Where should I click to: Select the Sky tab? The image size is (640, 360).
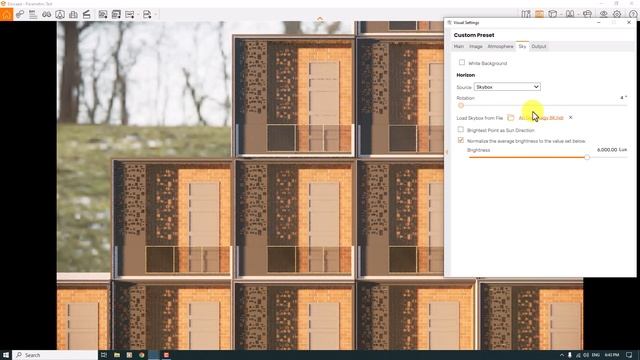tap(522, 47)
